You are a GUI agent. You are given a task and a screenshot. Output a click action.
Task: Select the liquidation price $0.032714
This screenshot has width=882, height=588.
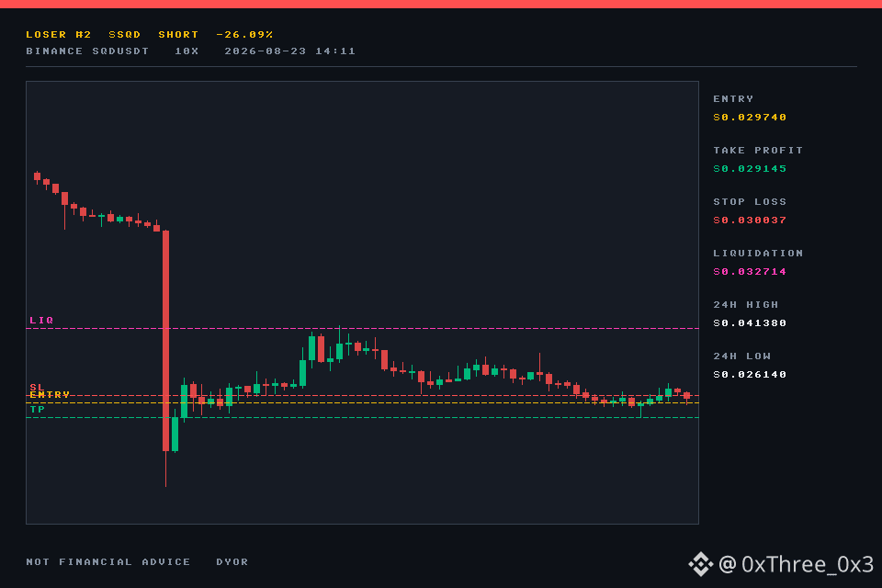(750, 272)
